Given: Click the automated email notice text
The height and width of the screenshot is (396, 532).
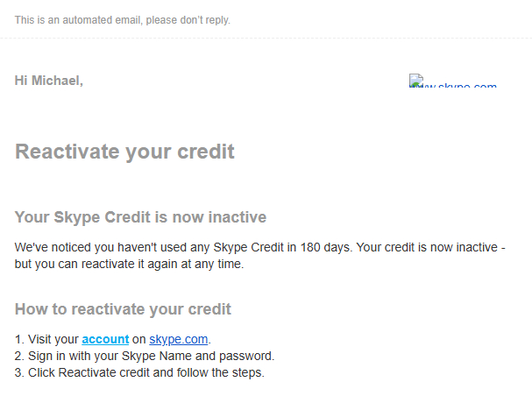Looking at the screenshot, I should [122, 19].
